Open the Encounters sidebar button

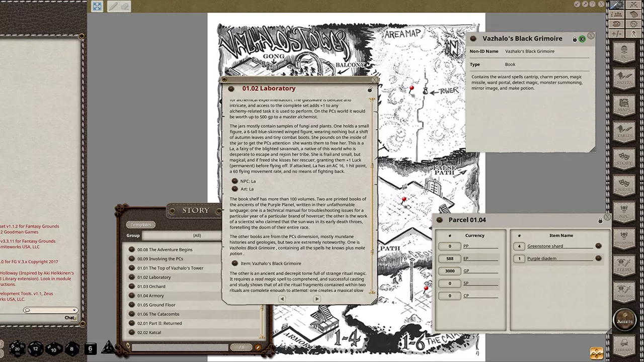624,240
